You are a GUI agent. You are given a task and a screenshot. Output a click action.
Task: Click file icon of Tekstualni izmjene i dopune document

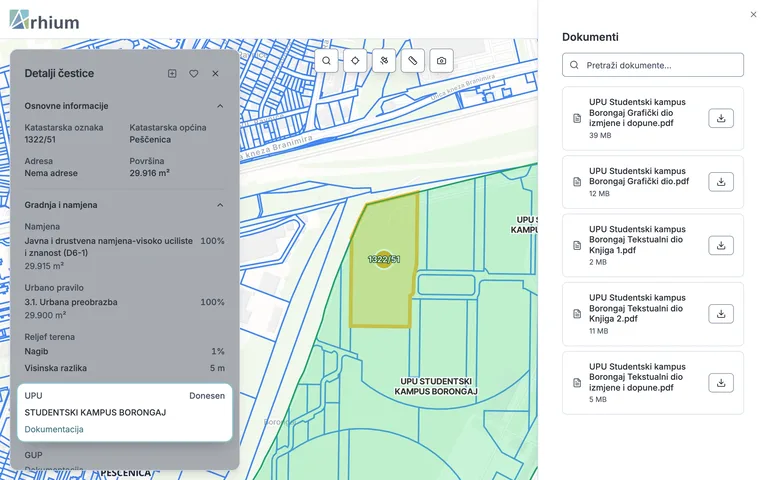point(577,383)
